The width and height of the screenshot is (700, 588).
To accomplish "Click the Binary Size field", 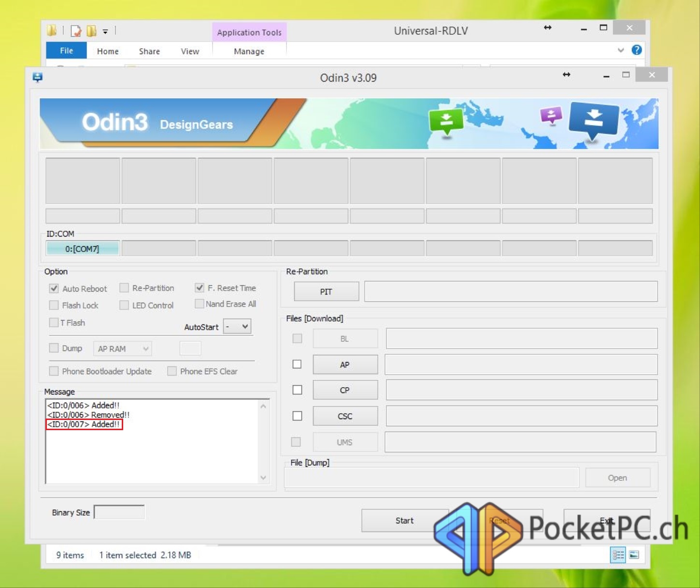I will [119, 512].
